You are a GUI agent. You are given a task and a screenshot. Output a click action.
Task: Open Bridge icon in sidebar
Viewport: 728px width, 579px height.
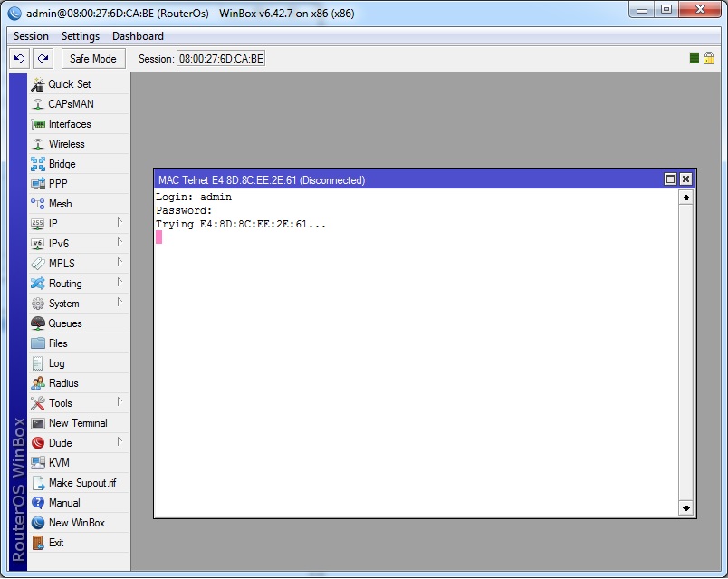(x=38, y=164)
